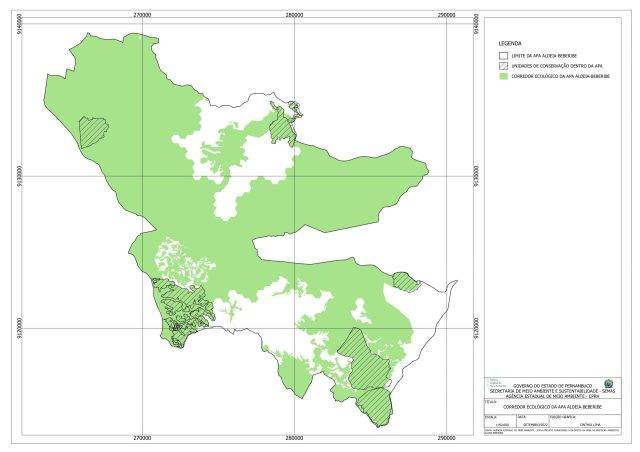Click the LEGENDA heading
This screenshot has width=640, height=452.
[x=509, y=43]
